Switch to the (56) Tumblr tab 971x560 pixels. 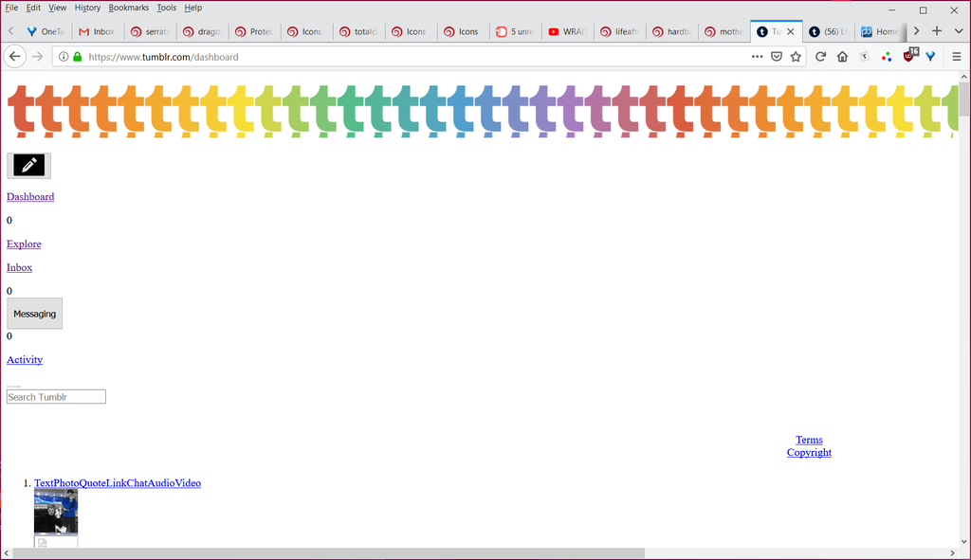[x=828, y=31]
